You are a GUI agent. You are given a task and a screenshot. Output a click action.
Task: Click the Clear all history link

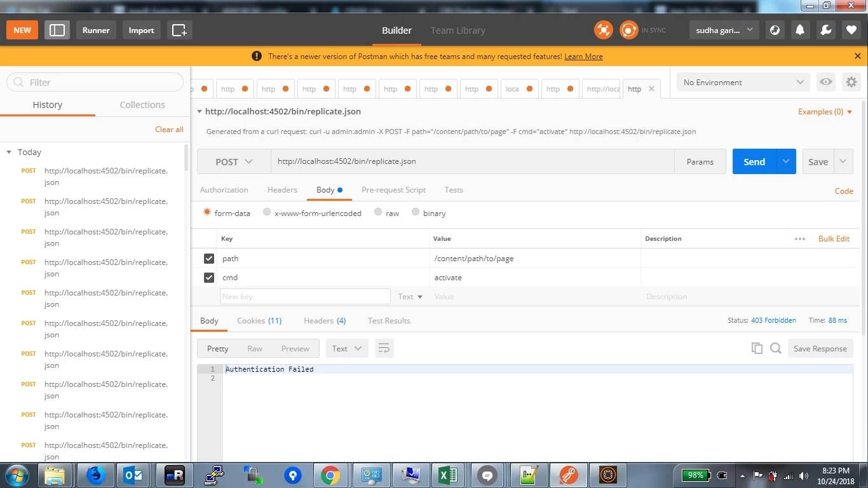pos(169,130)
